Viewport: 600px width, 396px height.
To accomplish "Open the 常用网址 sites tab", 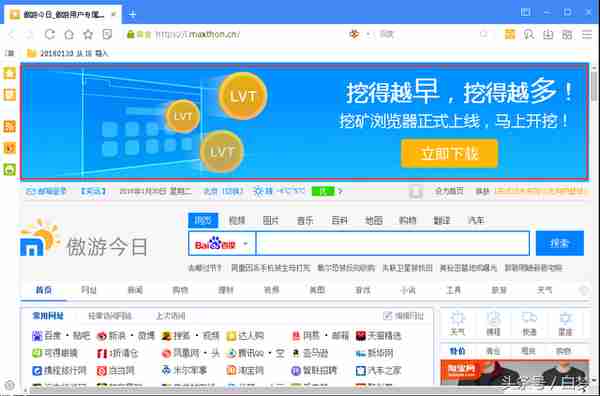I will tap(48, 316).
